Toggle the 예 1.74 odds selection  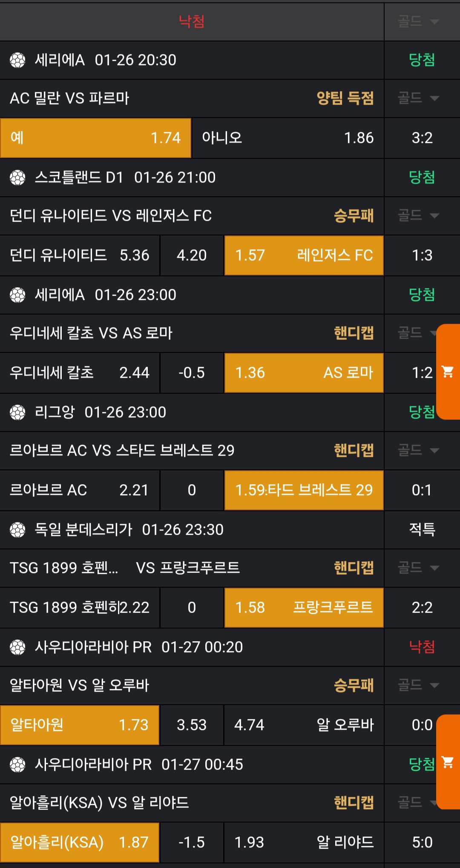(95, 138)
